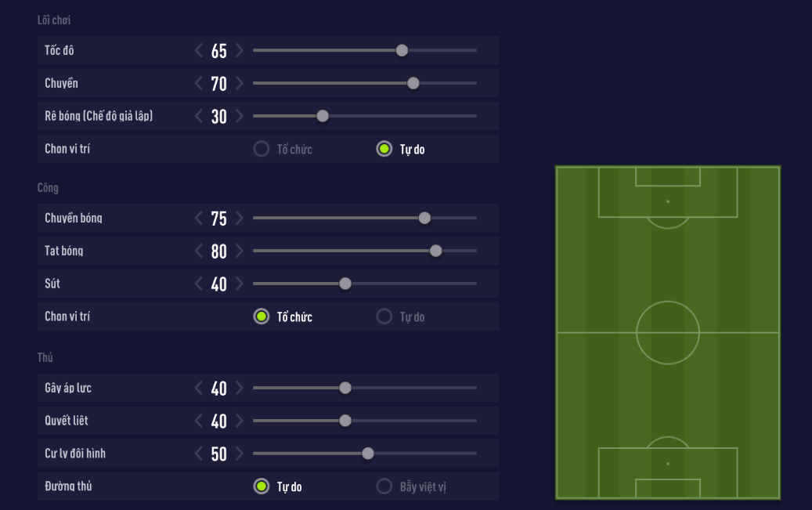The width and height of the screenshot is (812, 510).
Task: Increase Tạt bóng value with right arrow
Action: (x=239, y=251)
